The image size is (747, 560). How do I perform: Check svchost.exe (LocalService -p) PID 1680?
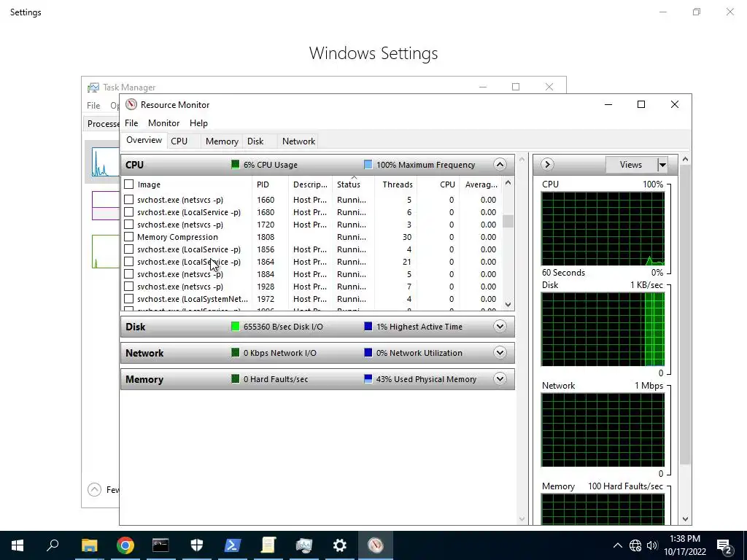point(128,212)
